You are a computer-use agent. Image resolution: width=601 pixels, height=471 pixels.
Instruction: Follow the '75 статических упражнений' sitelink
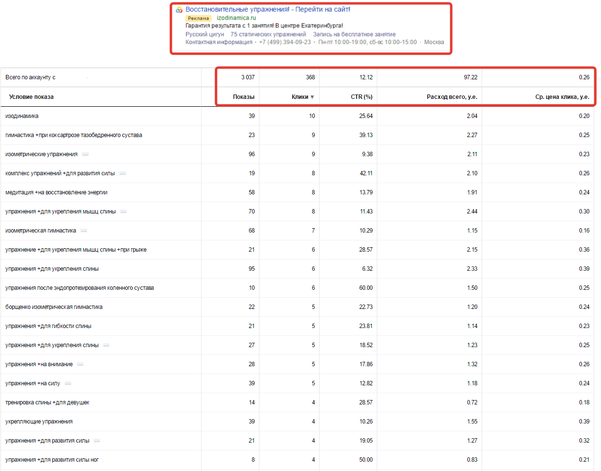(x=268, y=34)
